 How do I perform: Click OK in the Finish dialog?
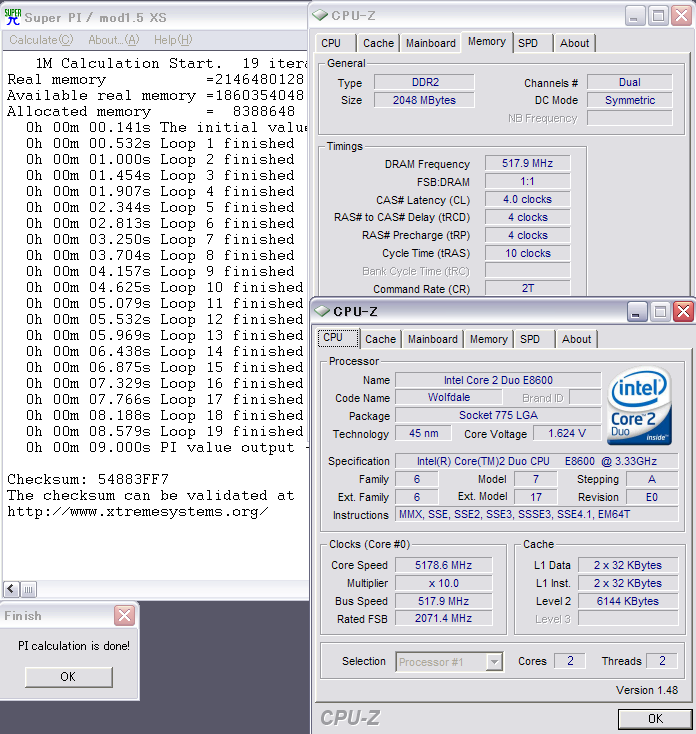68,677
